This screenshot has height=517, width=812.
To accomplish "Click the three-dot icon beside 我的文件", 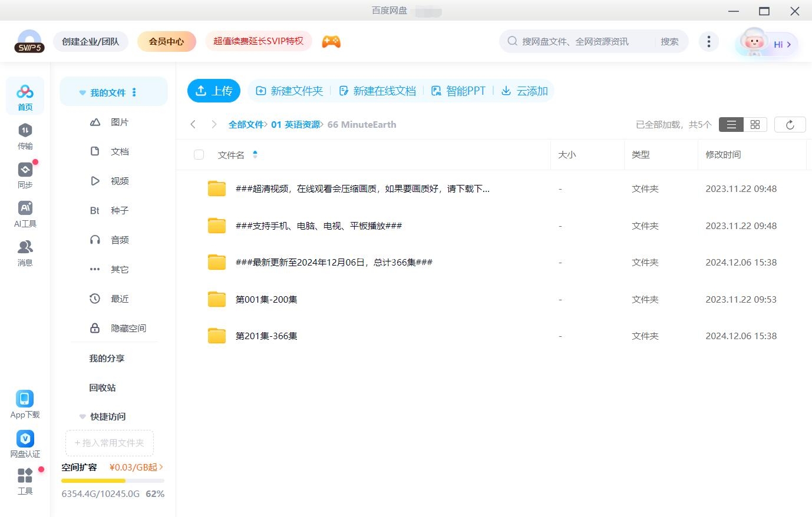I will (x=134, y=92).
